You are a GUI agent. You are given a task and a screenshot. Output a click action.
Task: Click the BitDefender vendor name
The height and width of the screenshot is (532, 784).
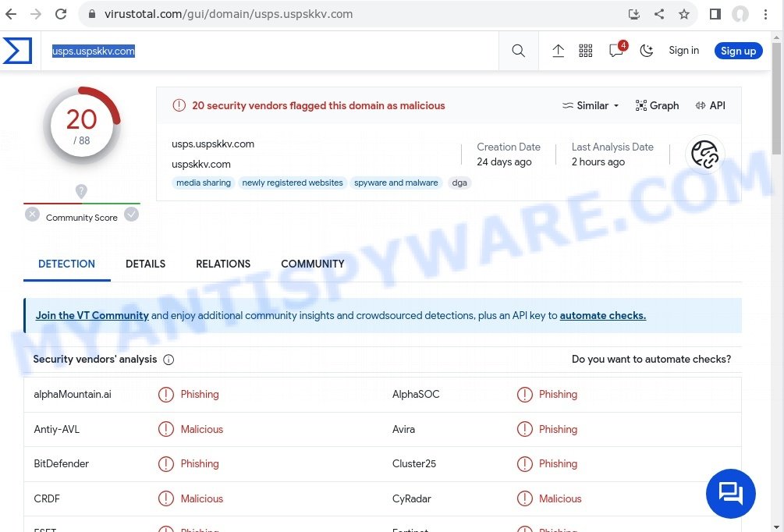pyautogui.click(x=61, y=464)
